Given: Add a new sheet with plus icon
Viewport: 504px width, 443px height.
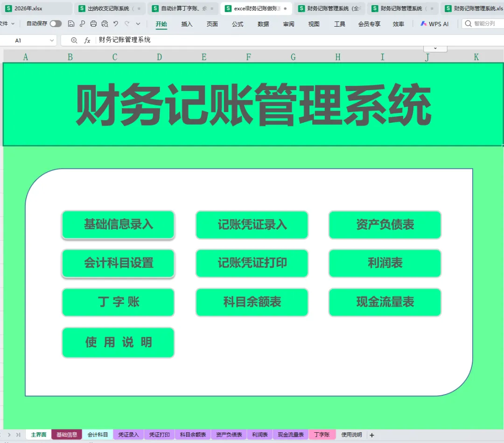Looking at the screenshot, I should pyautogui.click(x=372, y=435).
